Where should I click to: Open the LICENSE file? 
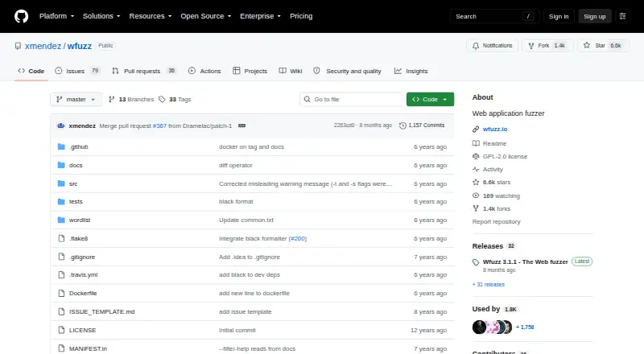pyautogui.click(x=83, y=330)
